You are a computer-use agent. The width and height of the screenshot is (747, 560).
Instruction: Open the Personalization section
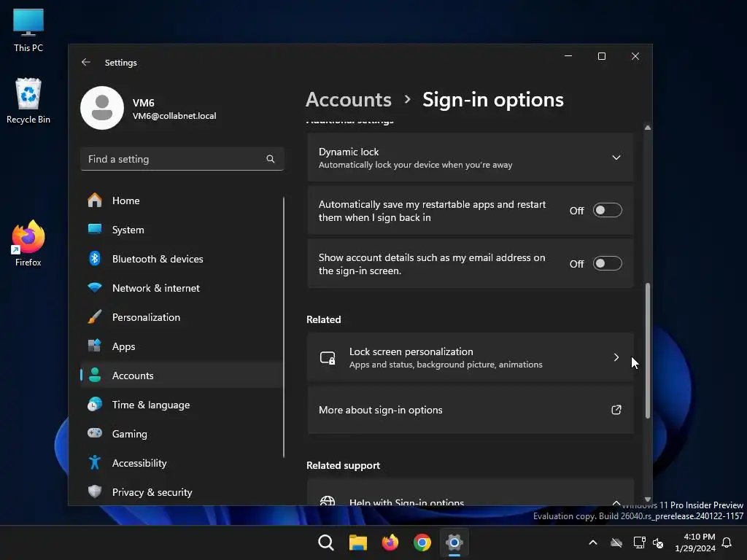(182, 317)
